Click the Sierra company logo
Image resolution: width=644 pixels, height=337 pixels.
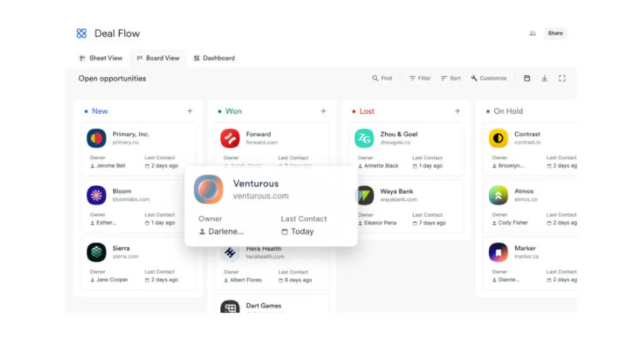pos(97,252)
